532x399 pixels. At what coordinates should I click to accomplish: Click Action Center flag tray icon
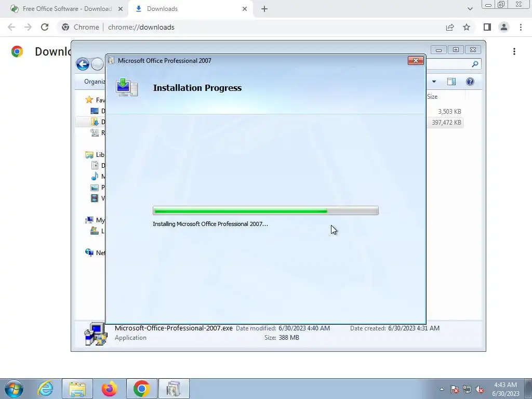point(455,389)
